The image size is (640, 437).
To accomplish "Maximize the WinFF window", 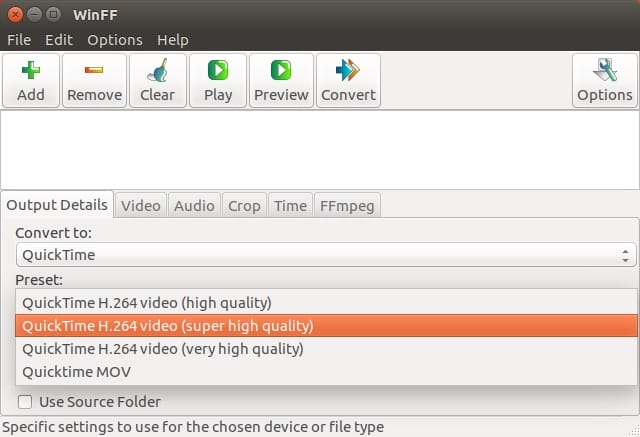I will click(x=53, y=15).
